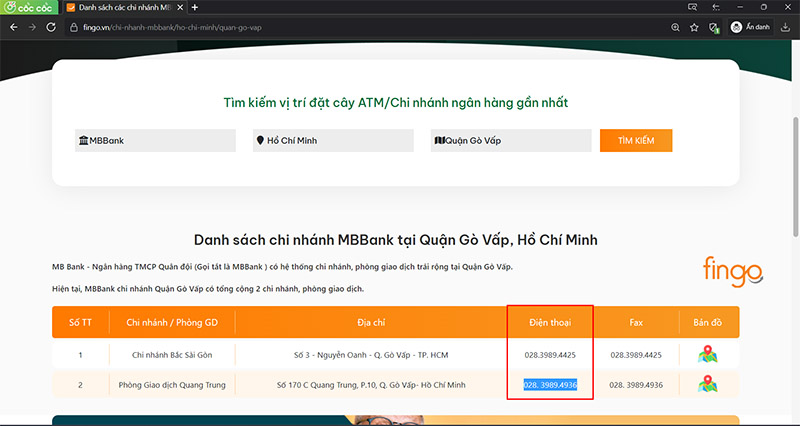Click address Số 3 - Nguyễn Oanh cell
This screenshot has width=800, height=426.
371,355
